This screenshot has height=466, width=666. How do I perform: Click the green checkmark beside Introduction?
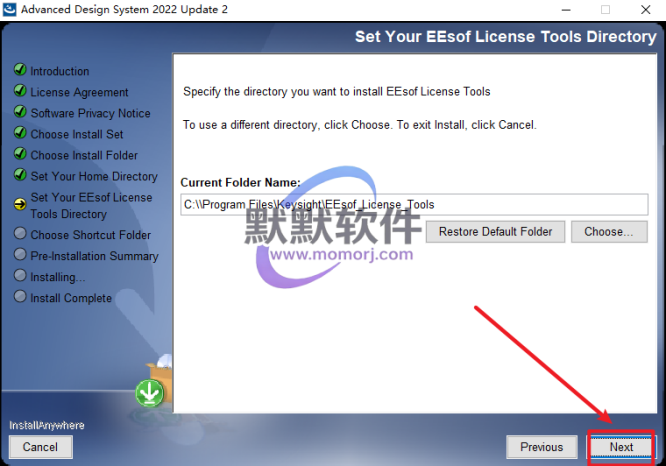pos(20,69)
